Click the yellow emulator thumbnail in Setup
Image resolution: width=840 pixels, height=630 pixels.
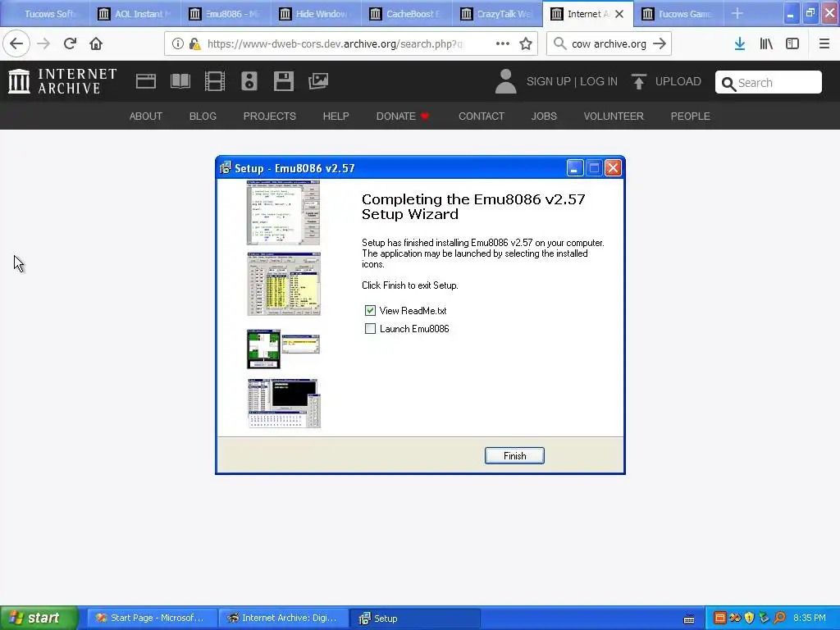[283, 284]
